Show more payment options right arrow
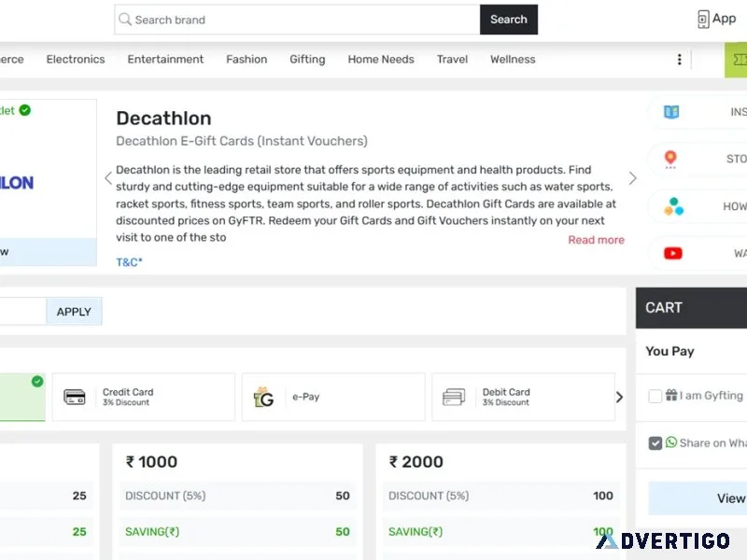 tap(619, 398)
